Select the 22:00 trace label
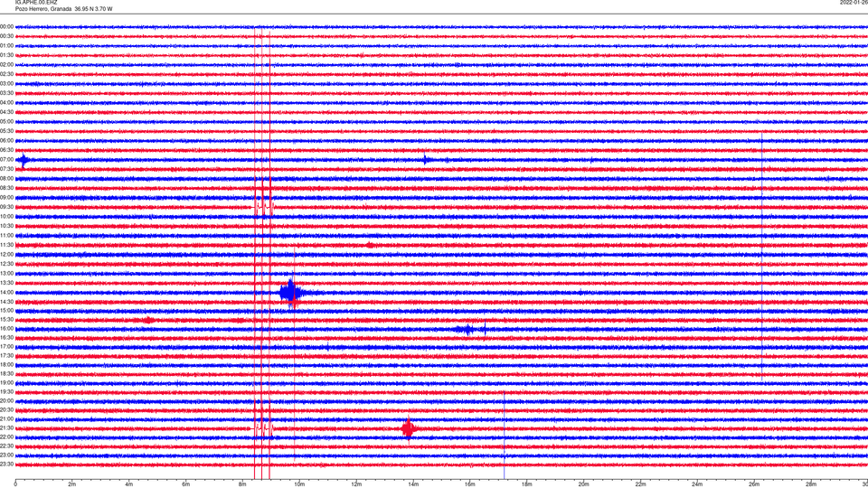Screen dimensions: 868x488 (x=7, y=436)
